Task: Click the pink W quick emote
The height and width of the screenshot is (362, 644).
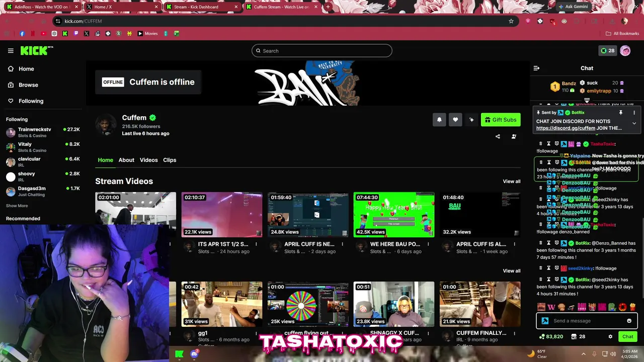Action: [x=551, y=307]
